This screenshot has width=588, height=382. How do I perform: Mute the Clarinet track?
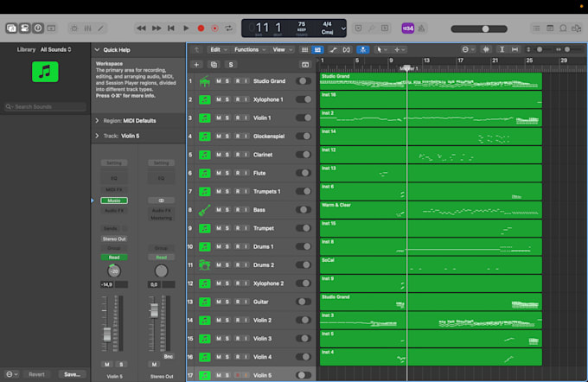[x=218, y=155]
